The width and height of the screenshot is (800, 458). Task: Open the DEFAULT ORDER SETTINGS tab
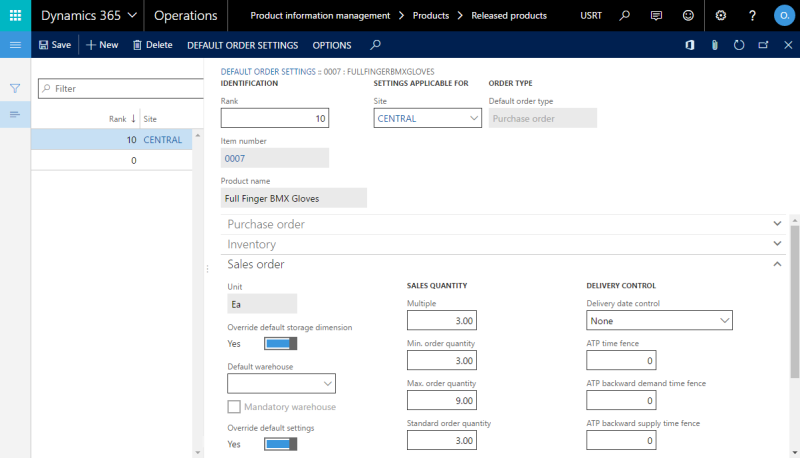[x=242, y=45]
